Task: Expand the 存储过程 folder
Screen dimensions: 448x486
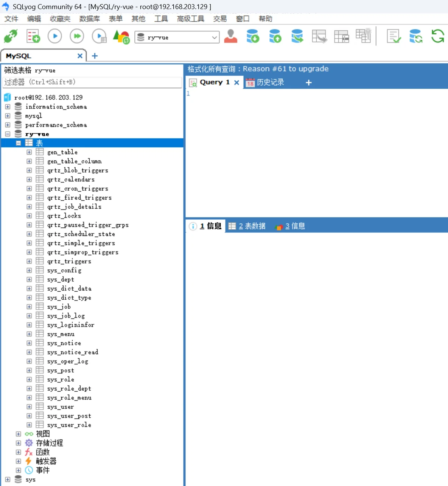Action: 18,443
